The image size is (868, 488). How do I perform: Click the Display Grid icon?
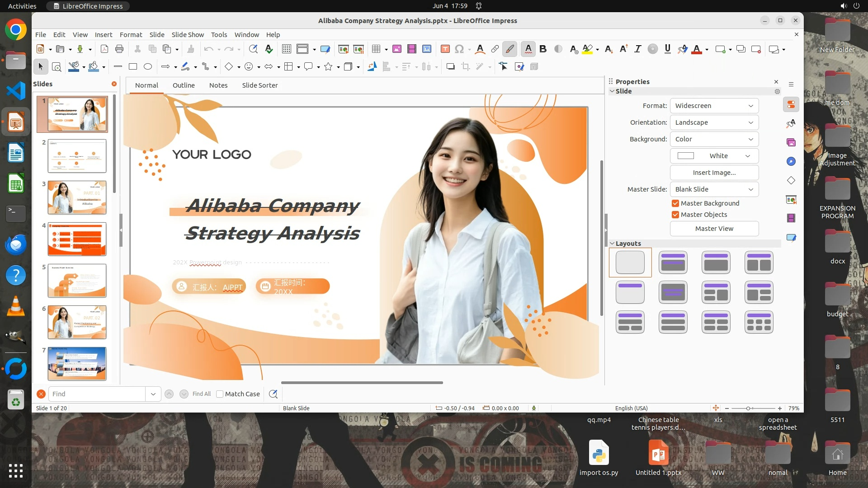(286, 49)
